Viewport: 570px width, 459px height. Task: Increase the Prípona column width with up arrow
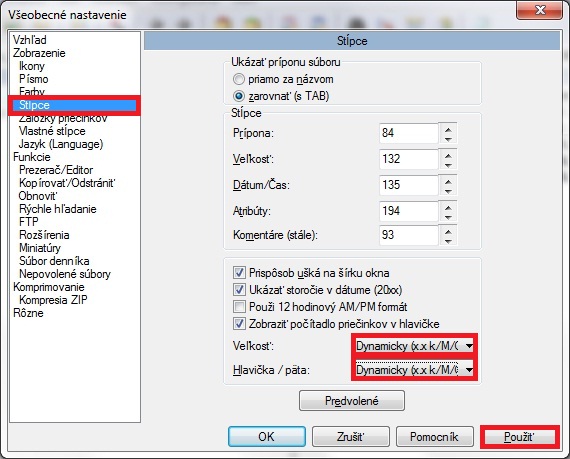pyautogui.click(x=448, y=129)
